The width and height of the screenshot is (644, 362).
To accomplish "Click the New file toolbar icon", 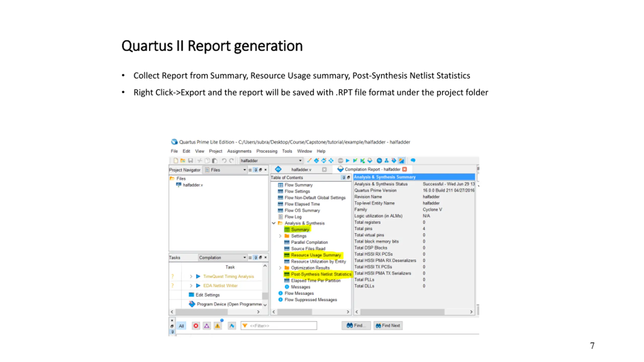I will coord(176,160).
